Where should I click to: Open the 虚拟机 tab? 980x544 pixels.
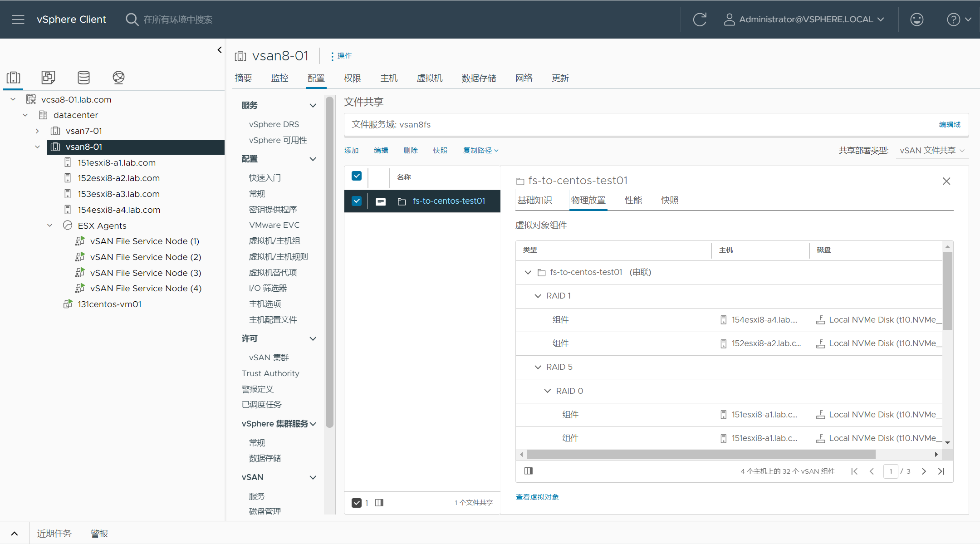tap(430, 78)
